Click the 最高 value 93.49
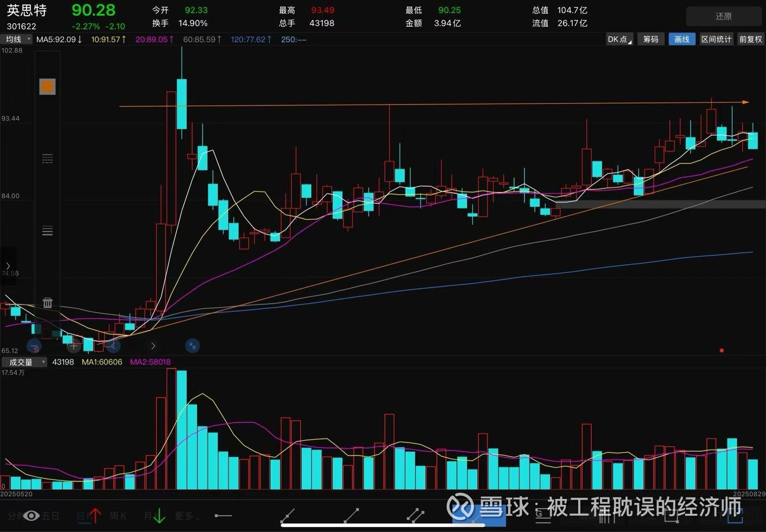The width and height of the screenshot is (766, 532). click(x=323, y=10)
